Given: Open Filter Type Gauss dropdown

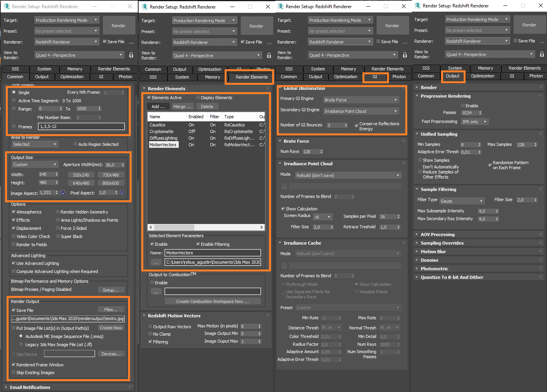Looking at the screenshot, I should pyautogui.click(x=462, y=201).
